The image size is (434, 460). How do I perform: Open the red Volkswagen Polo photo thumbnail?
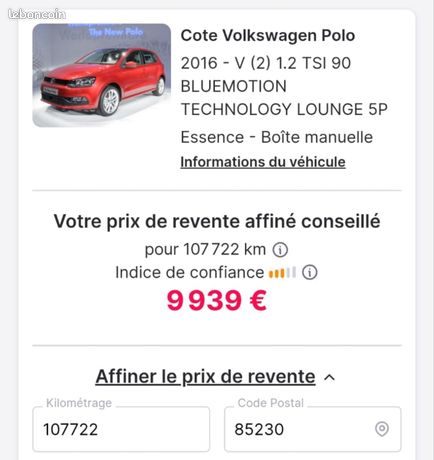102,75
